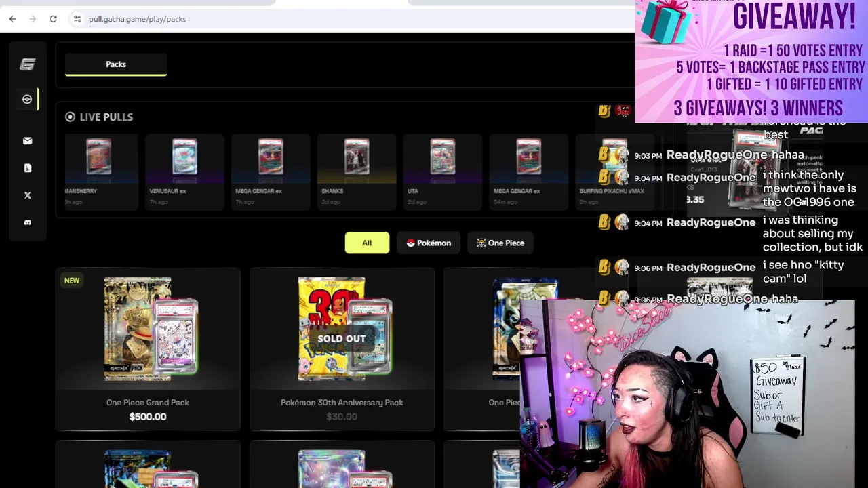
Task: Open site info icon in address bar
Action: pos(77,19)
